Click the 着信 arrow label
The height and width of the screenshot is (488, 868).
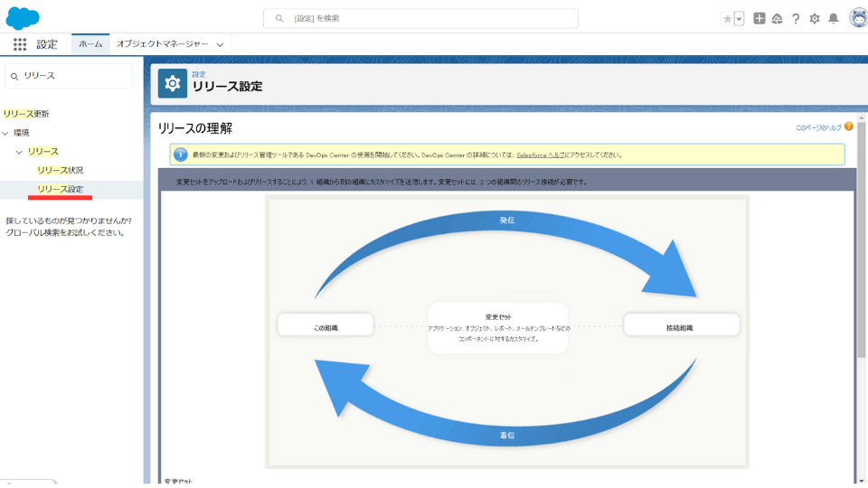point(507,436)
